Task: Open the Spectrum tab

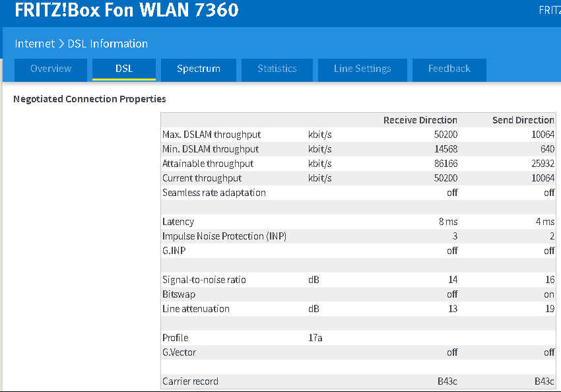Action: (x=199, y=69)
